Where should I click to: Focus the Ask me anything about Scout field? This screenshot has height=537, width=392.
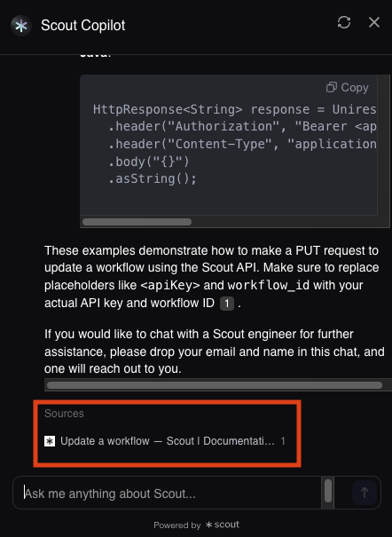167,494
